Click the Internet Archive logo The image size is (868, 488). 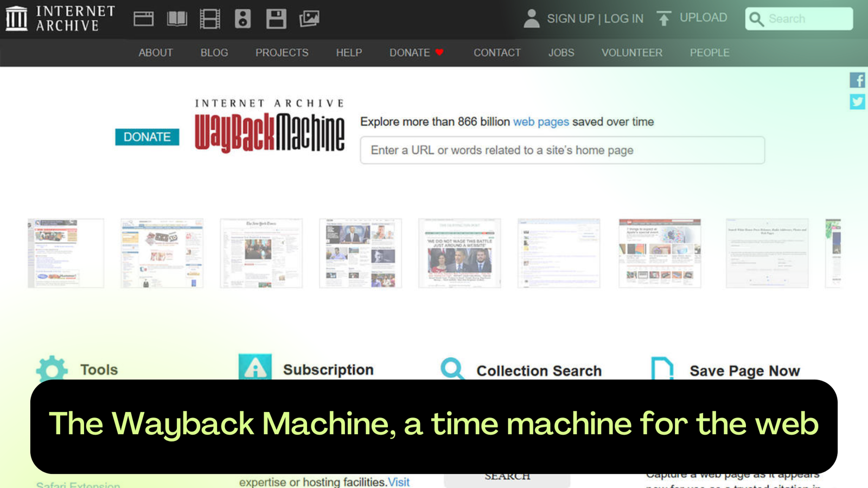[x=60, y=18]
